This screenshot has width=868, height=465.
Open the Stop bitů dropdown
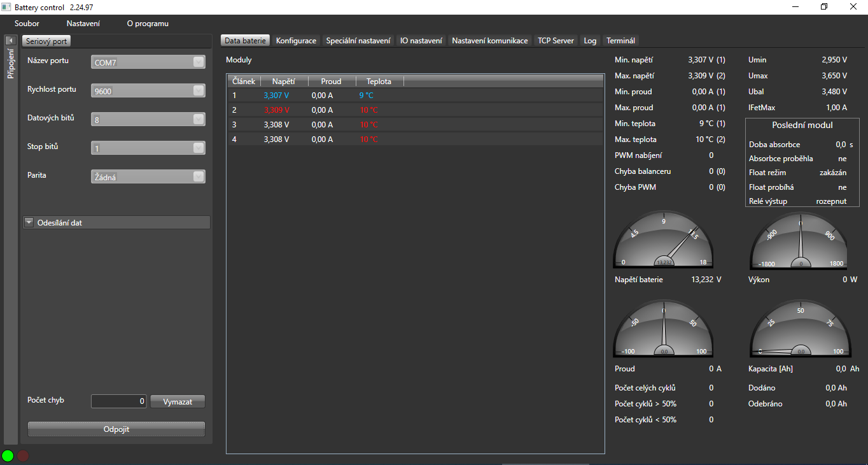(148, 148)
